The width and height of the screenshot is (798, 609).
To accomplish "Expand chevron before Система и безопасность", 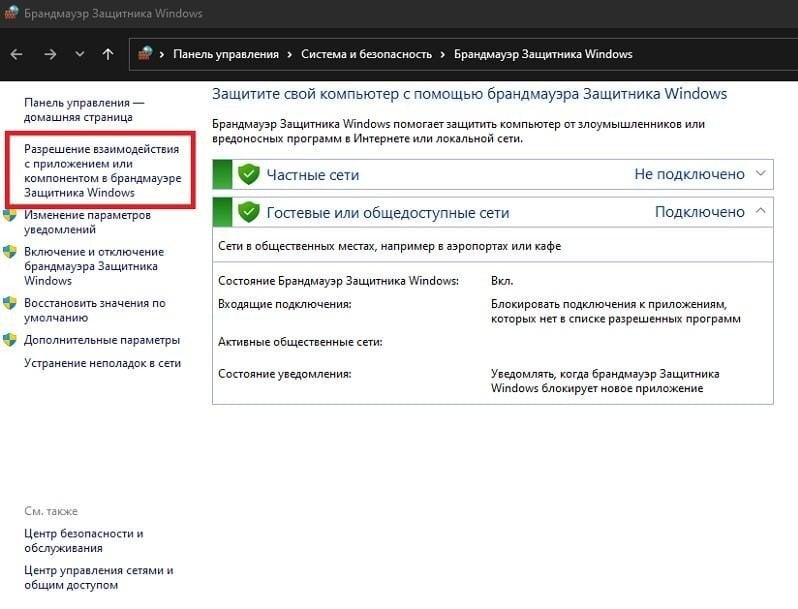I will pos(290,54).
